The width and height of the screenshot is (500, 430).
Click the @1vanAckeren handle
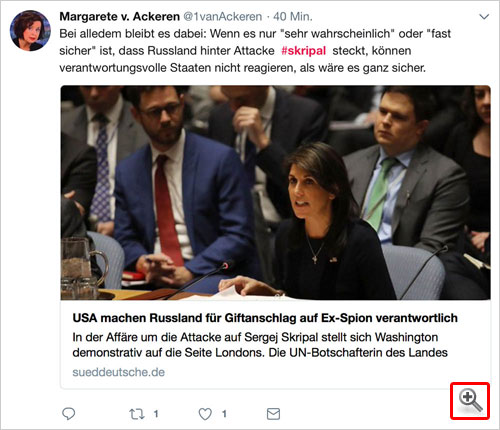(223, 16)
